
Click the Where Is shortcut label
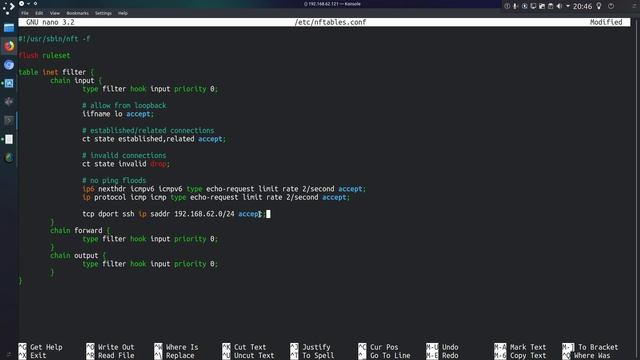point(182,347)
